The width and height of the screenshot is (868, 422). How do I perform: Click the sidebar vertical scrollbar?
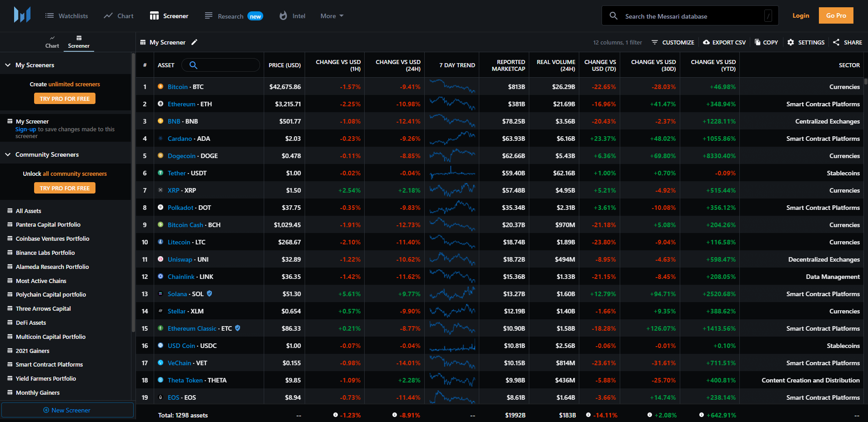pyautogui.click(x=133, y=193)
